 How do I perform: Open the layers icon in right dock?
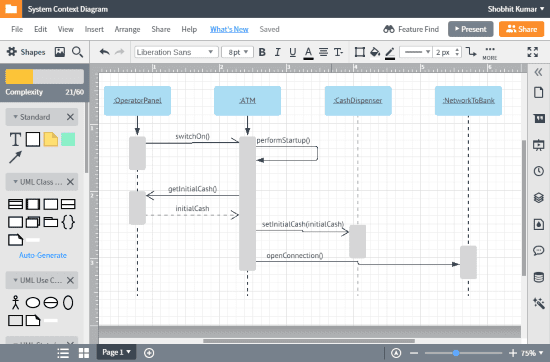pyautogui.click(x=538, y=197)
